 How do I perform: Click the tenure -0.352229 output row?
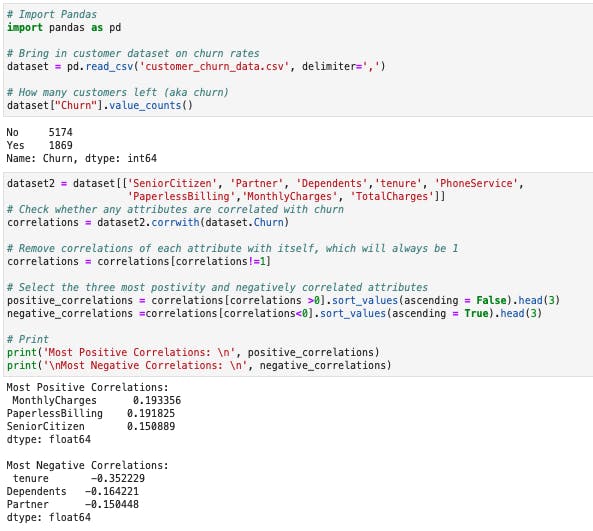[x=78, y=478]
